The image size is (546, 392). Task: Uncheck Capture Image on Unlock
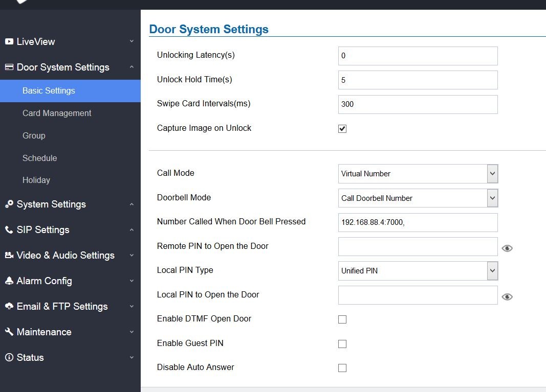pyautogui.click(x=342, y=129)
